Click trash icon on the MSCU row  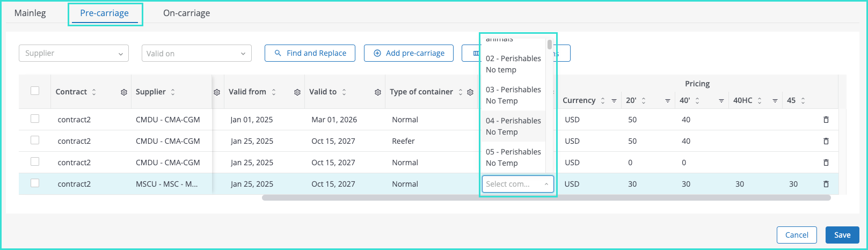826,184
